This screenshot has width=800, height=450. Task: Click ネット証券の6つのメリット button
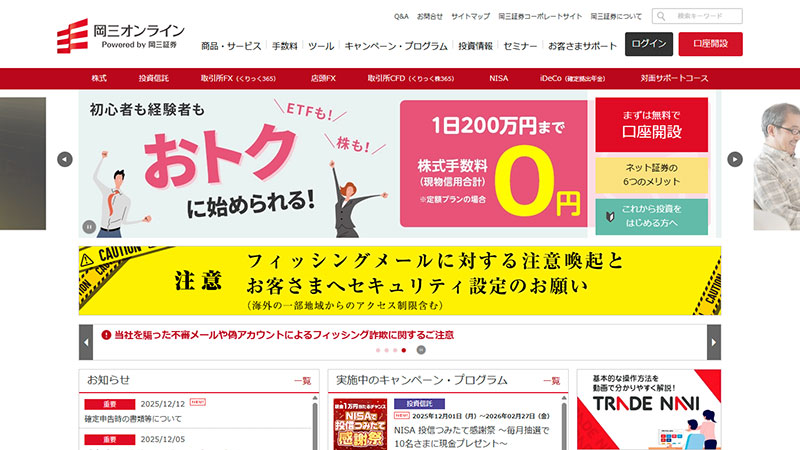click(652, 174)
